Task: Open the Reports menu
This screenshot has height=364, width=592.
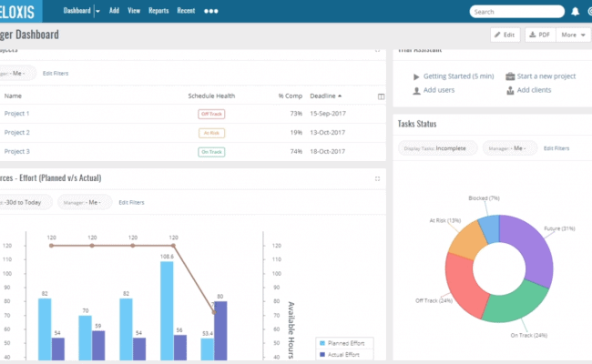Action: coord(158,11)
